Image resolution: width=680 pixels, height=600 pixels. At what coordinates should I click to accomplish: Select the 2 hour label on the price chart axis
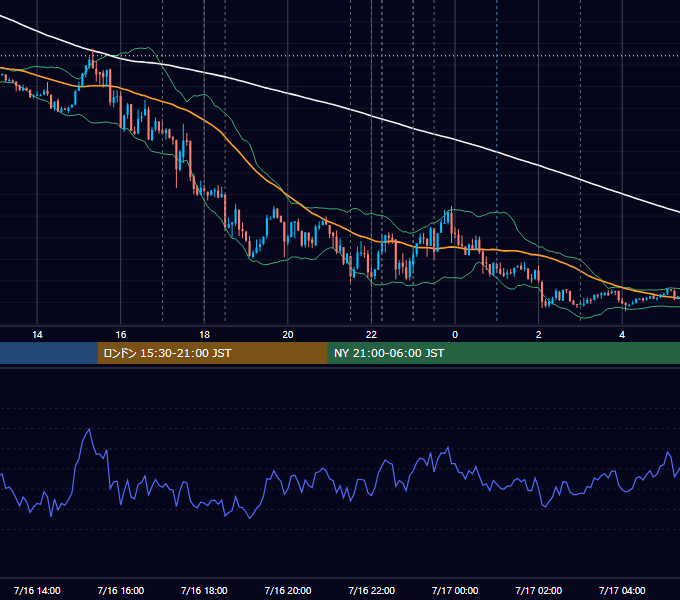pyautogui.click(x=539, y=335)
